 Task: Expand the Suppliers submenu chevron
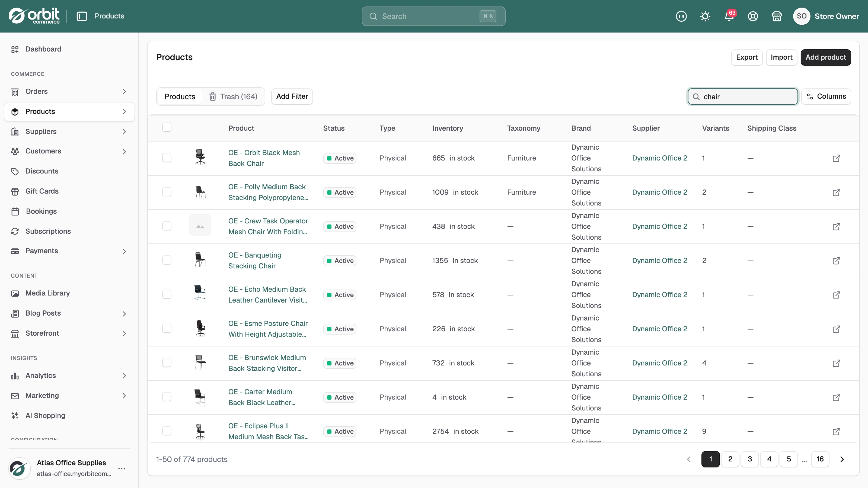[124, 132]
